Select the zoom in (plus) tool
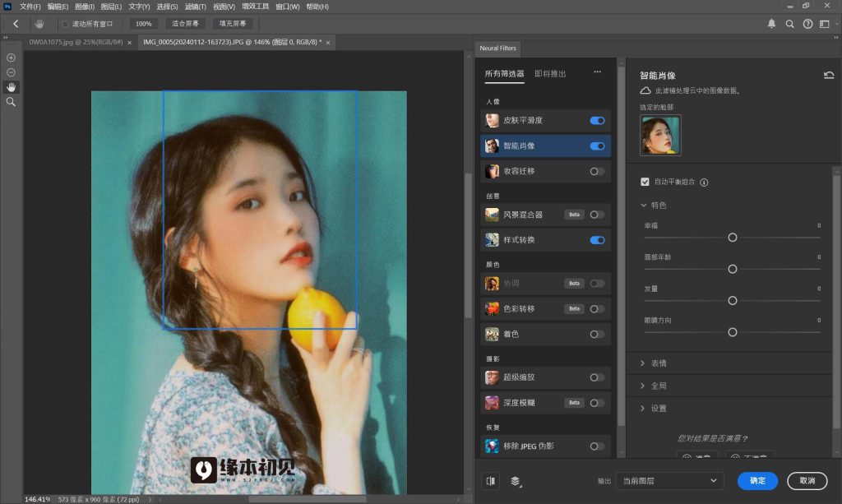842x504 pixels. [x=12, y=58]
